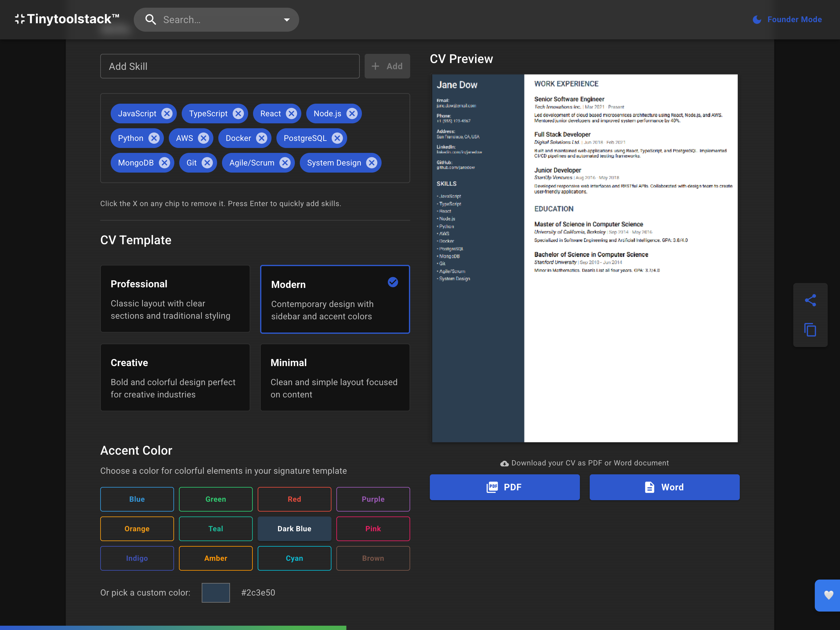
Task: Expand the search dropdown arrow
Action: [287, 20]
